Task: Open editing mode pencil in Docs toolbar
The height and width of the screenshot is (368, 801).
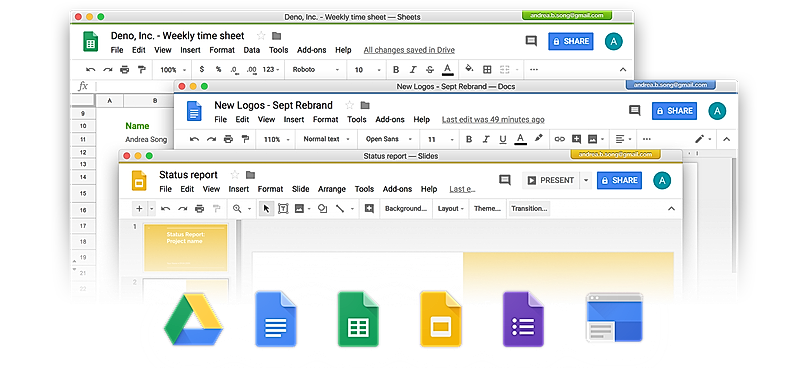Action: tap(702, 139)
